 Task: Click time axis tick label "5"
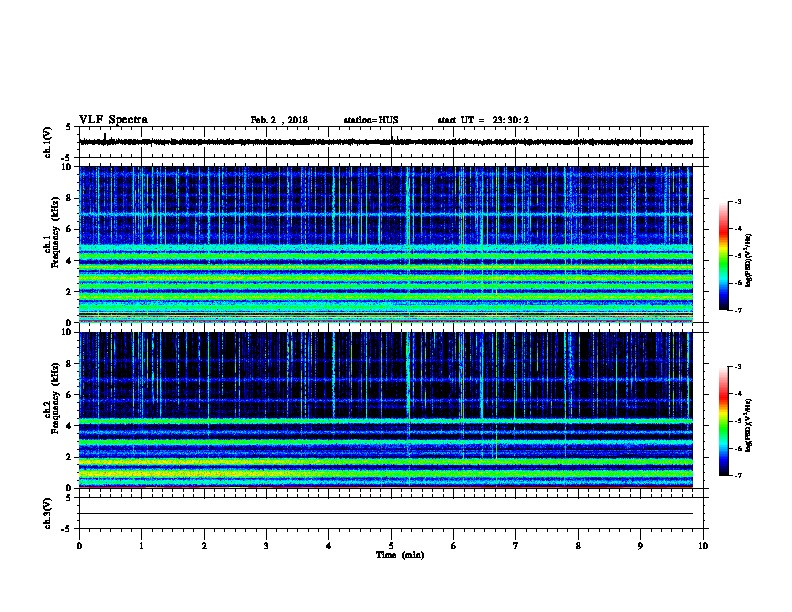[x=391, y=546]
